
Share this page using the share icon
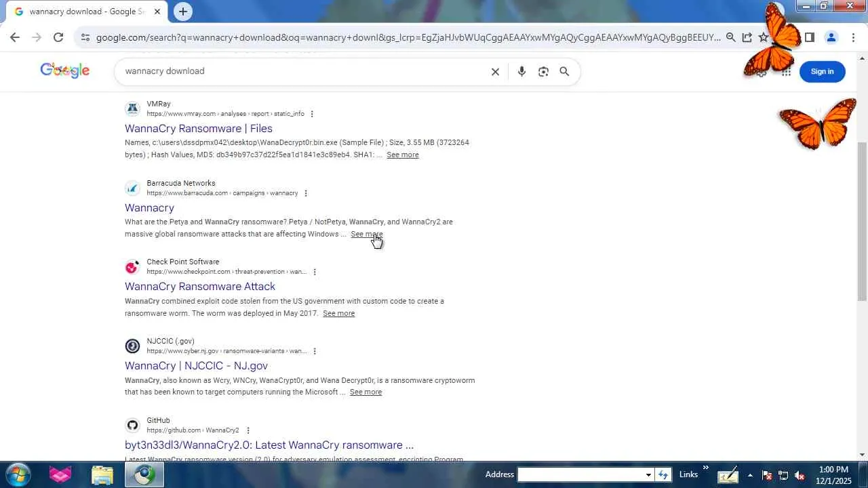point(747,38)
